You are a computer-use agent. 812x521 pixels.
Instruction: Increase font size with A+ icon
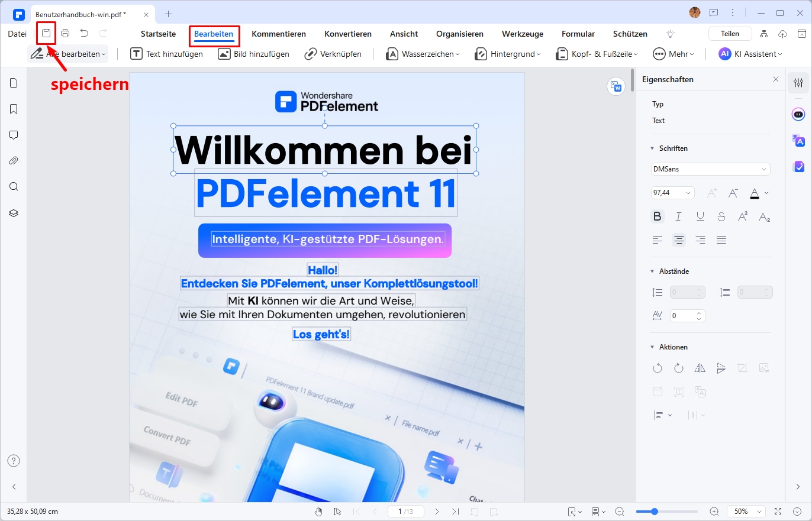click(712, 193)
